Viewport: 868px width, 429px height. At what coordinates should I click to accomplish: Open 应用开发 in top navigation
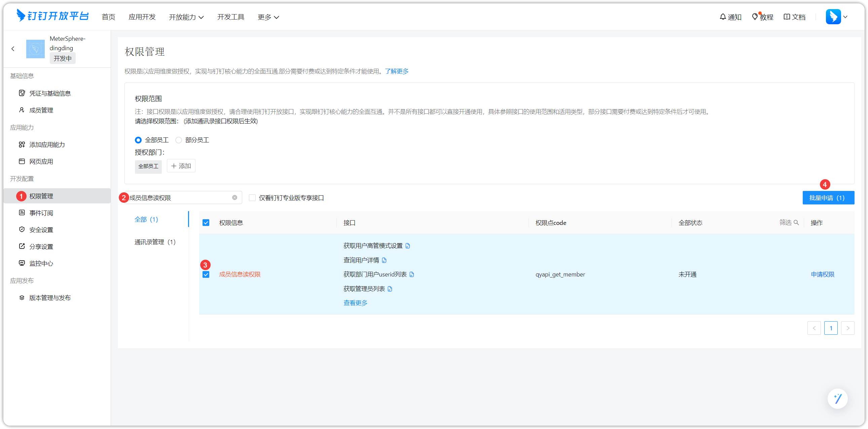pyautogui.click(x=142, y=17)
